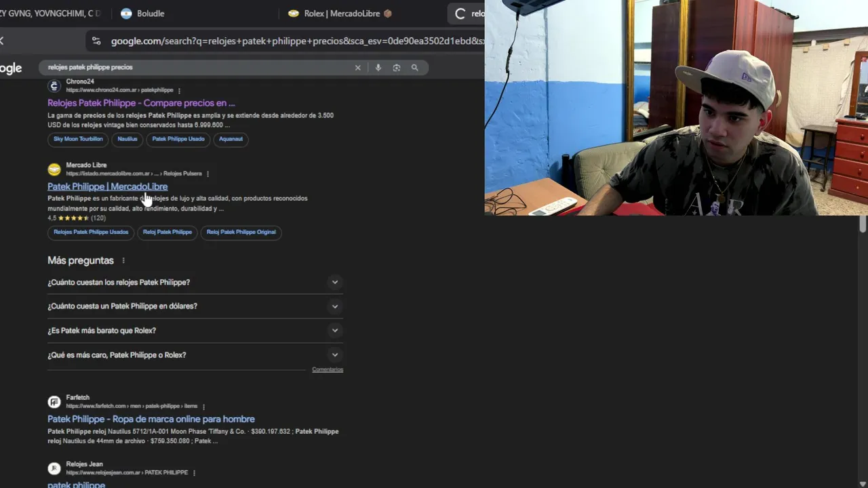Click the webcam video overlay

tap(676, 108)
